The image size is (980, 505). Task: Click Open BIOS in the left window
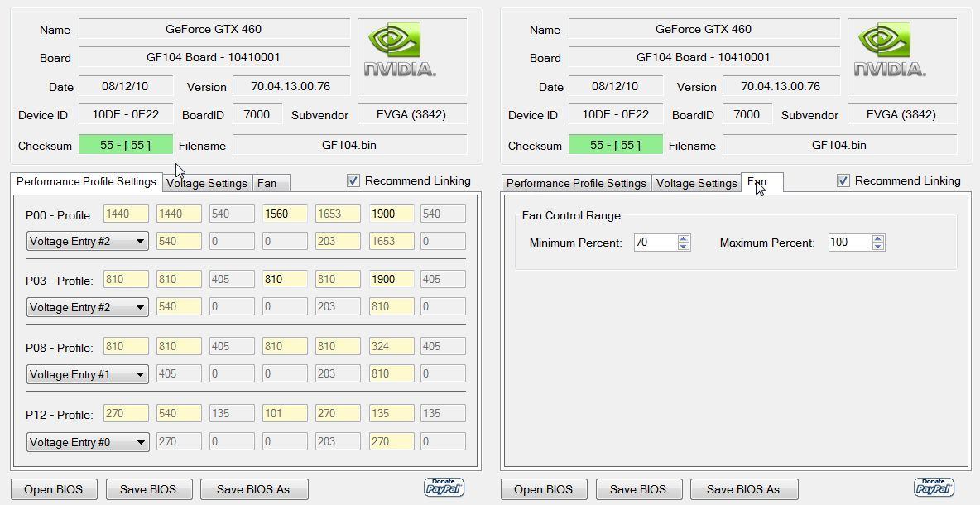(x=53, y=489)
